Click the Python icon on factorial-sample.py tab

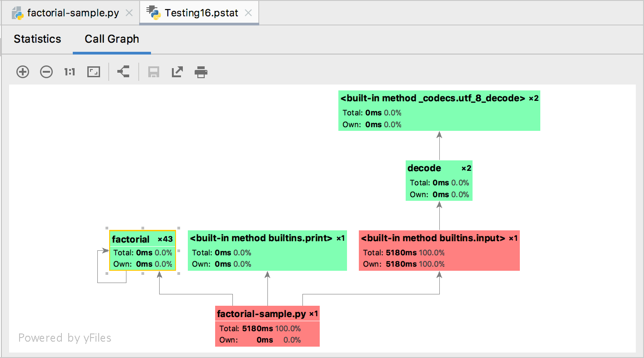coord(17,13)
